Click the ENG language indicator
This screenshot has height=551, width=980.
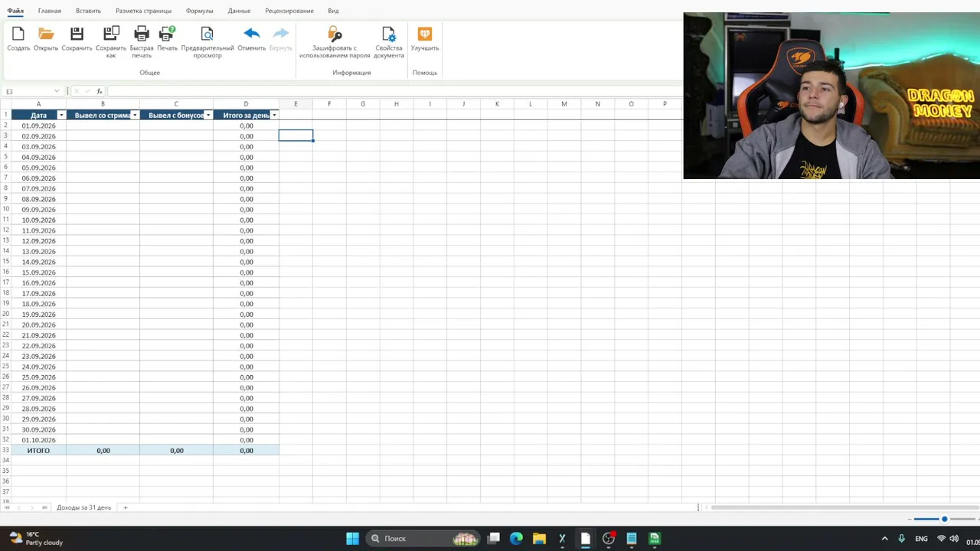pos(921,539)
